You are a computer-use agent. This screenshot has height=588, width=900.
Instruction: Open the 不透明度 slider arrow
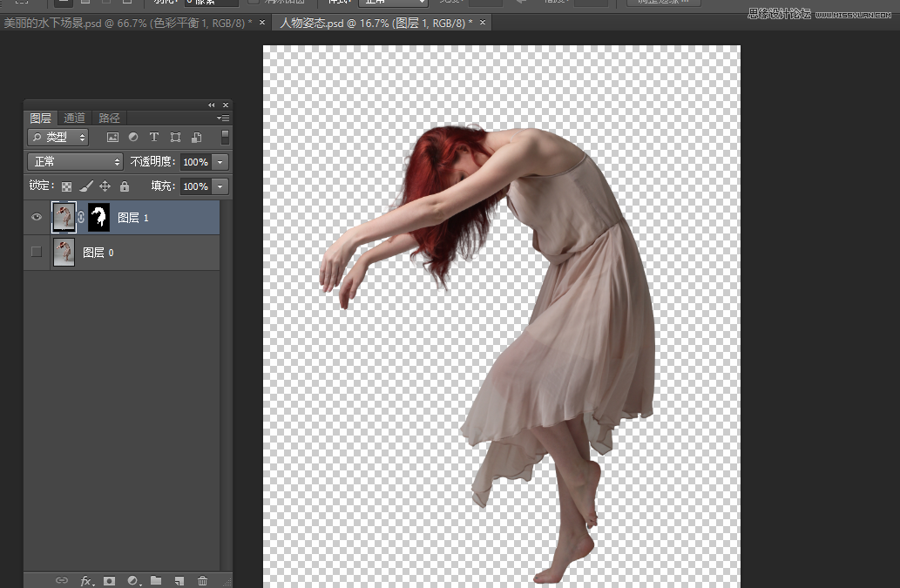pyautogui.click(x=220, y=162)
